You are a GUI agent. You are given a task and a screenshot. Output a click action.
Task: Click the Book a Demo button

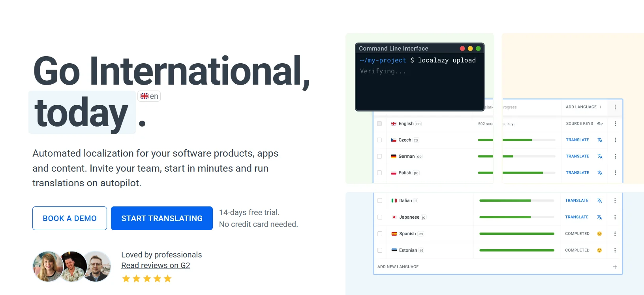click(69, 218)
